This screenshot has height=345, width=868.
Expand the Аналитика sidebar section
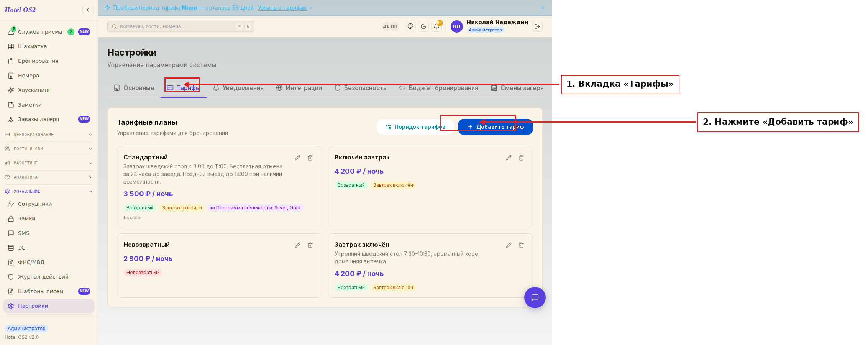(x=49, y=177)
